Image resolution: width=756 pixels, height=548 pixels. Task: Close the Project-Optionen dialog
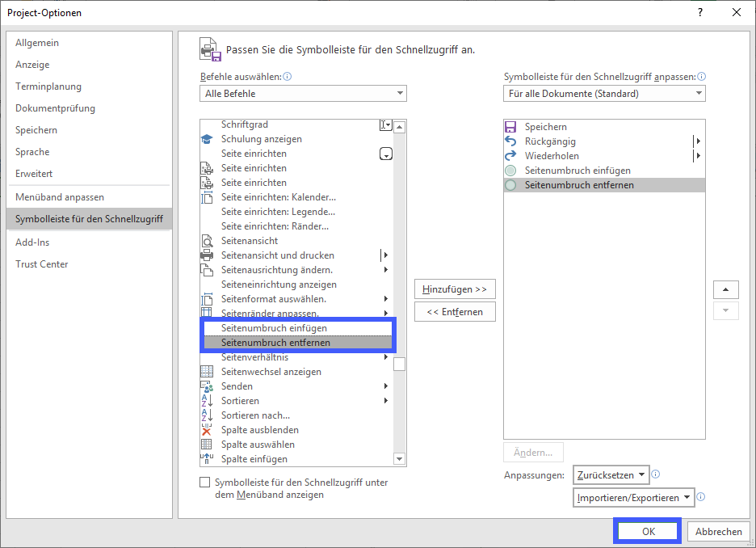(737, 13)
